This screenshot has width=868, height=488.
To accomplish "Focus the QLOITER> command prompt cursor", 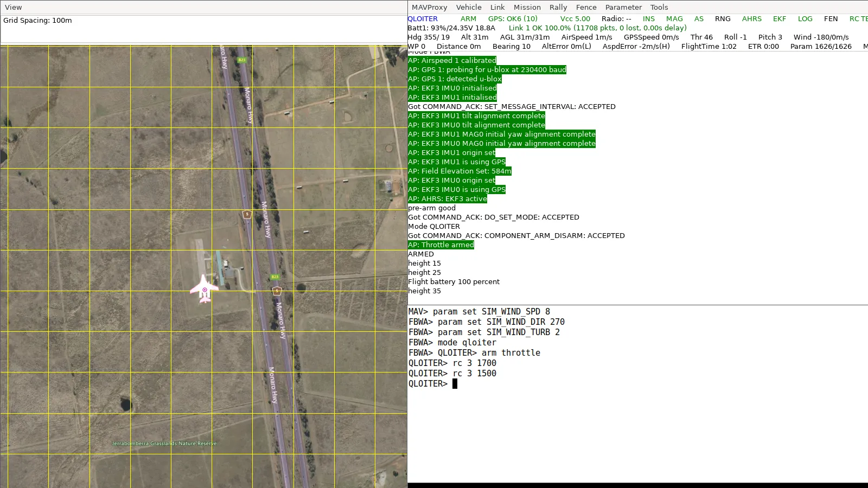I will point(455,384).
